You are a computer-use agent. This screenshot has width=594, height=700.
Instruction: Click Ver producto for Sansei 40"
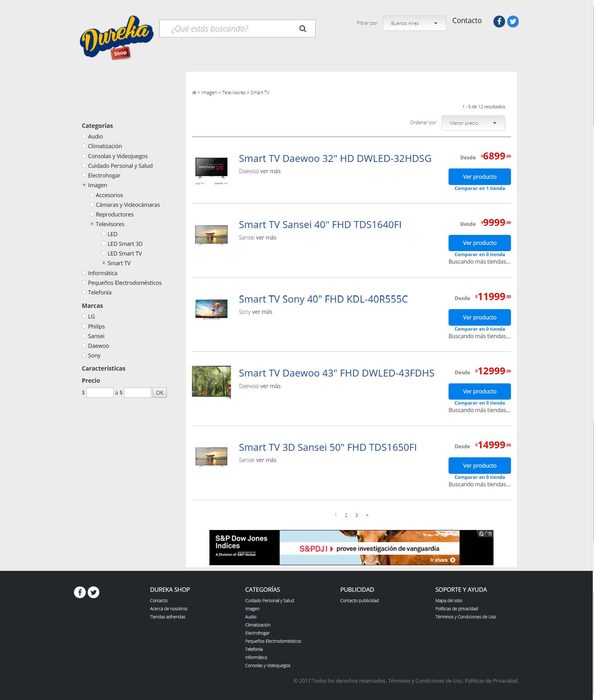click(x=479, y=243)
